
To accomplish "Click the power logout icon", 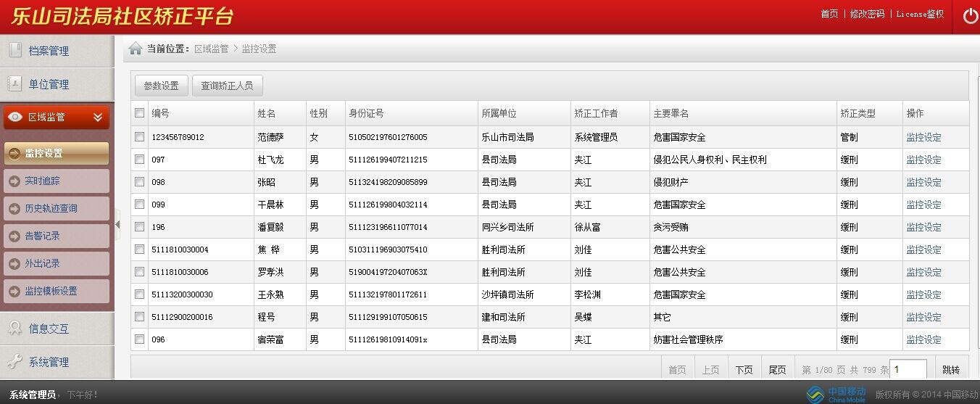I will (x=971, y=16).
